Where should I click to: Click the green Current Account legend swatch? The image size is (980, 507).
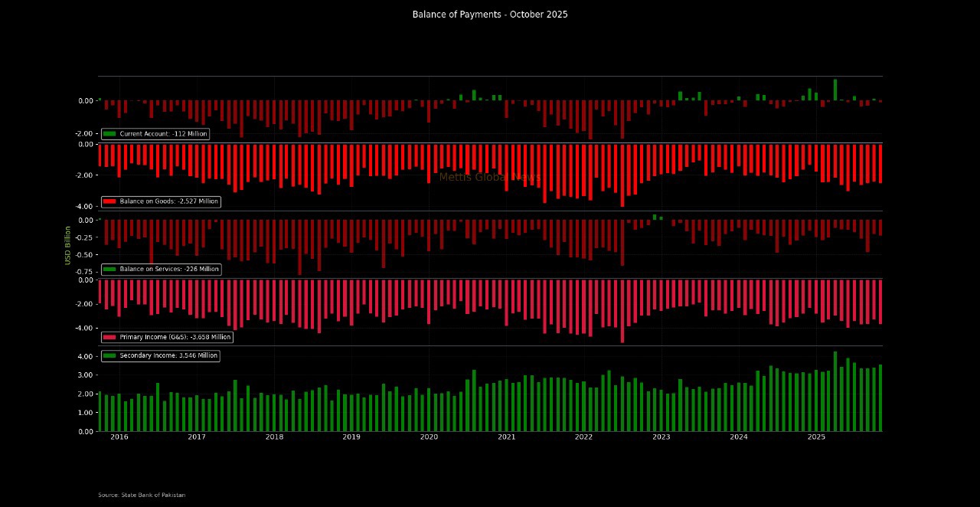click(109, 134)
